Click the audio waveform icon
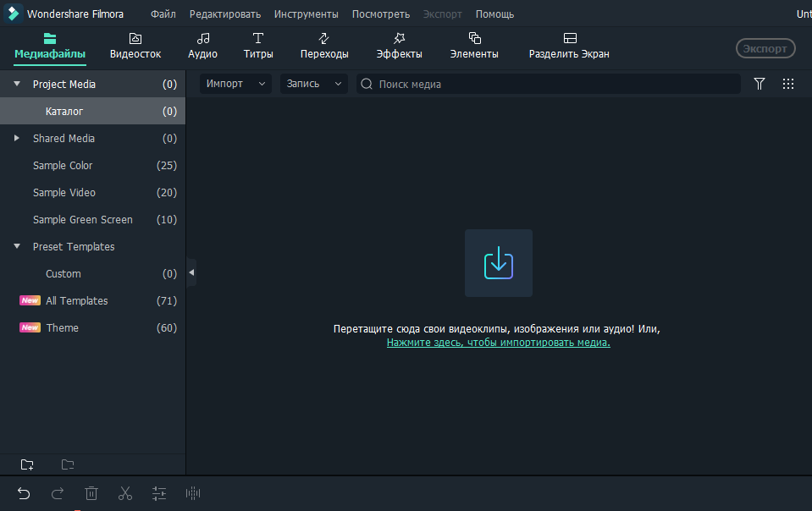The image size is (812, 511). 193,493
